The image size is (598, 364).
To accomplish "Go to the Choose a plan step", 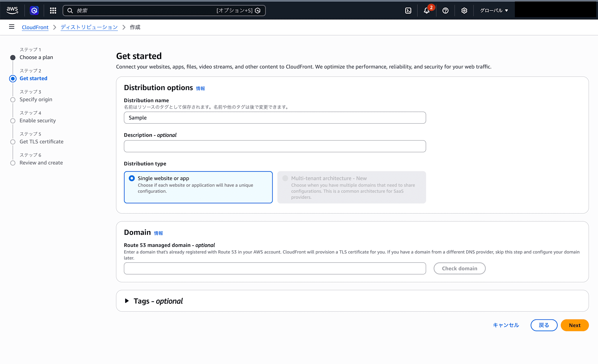I will pyautogui.click(x=36, y=57).
